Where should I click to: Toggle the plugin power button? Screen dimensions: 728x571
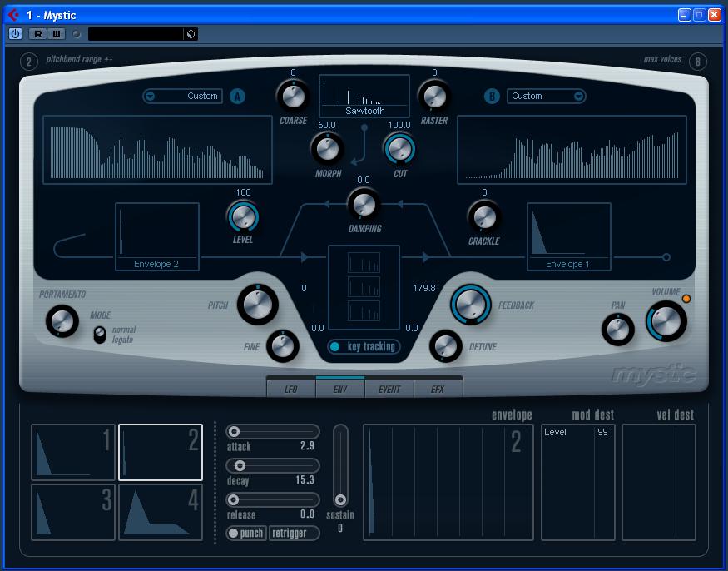15,34
